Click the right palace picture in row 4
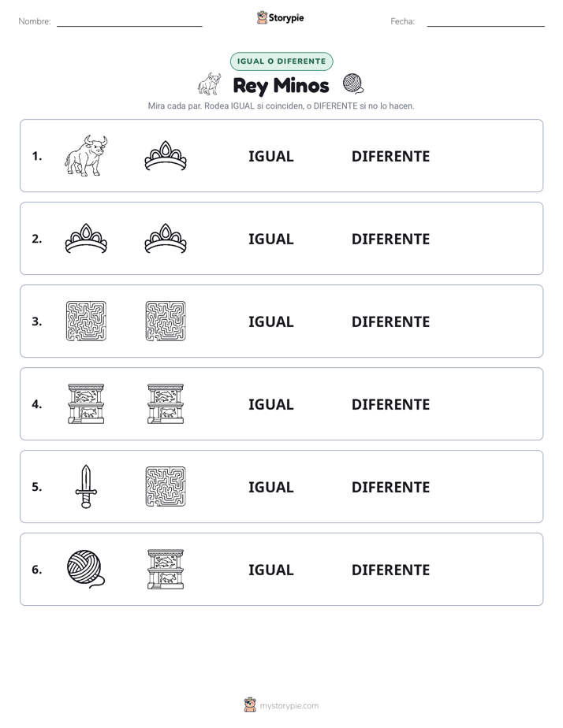 click(x=166, y=404)
